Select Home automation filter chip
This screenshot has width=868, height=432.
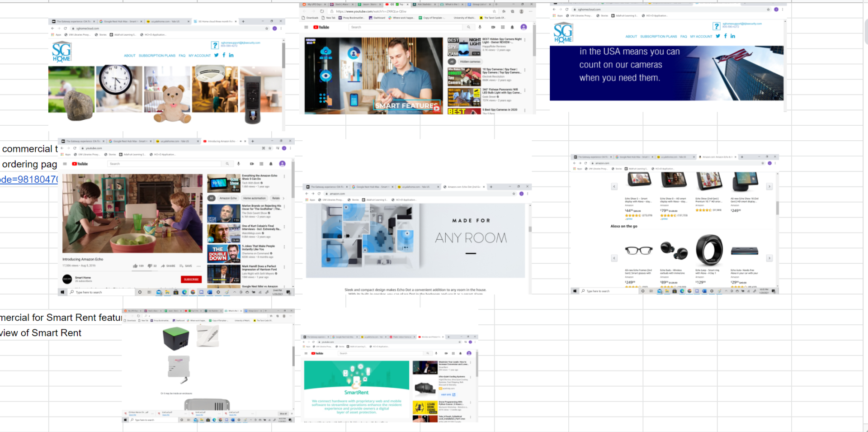255,198
